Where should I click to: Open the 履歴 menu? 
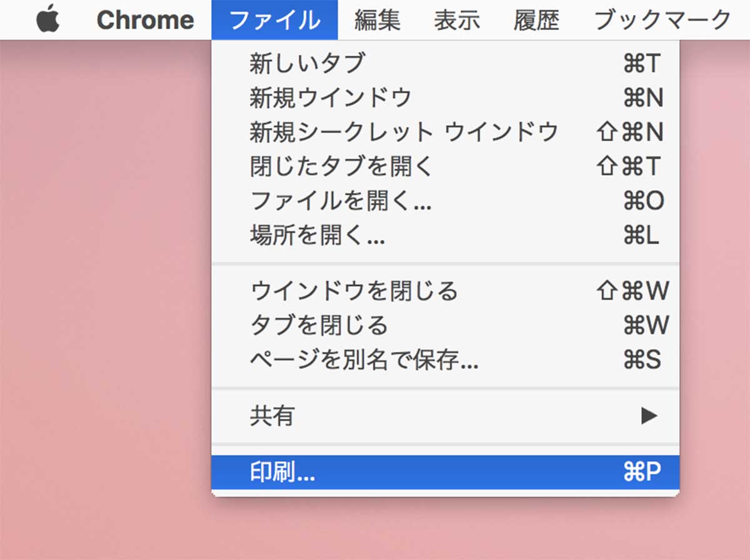537,21
